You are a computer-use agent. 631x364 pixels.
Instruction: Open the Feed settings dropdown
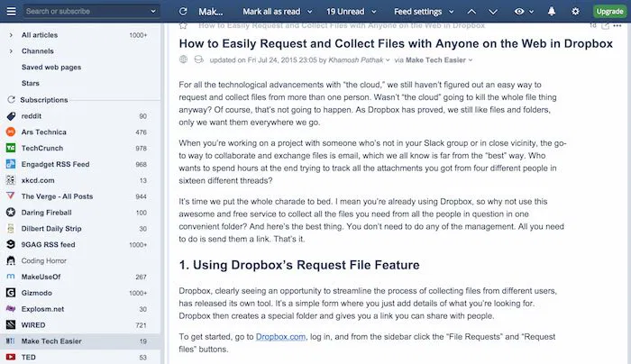425,11
